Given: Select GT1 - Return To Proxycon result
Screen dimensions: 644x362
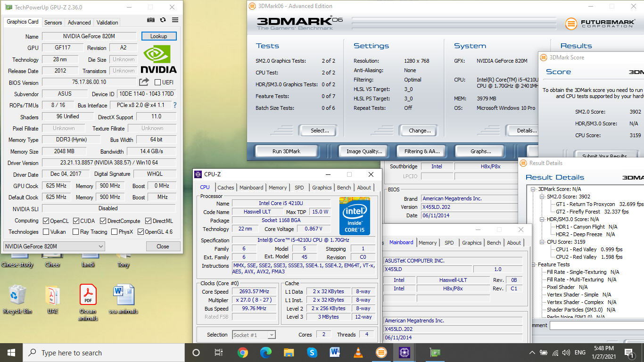Looking at the screenshot, I should point(586,204).
